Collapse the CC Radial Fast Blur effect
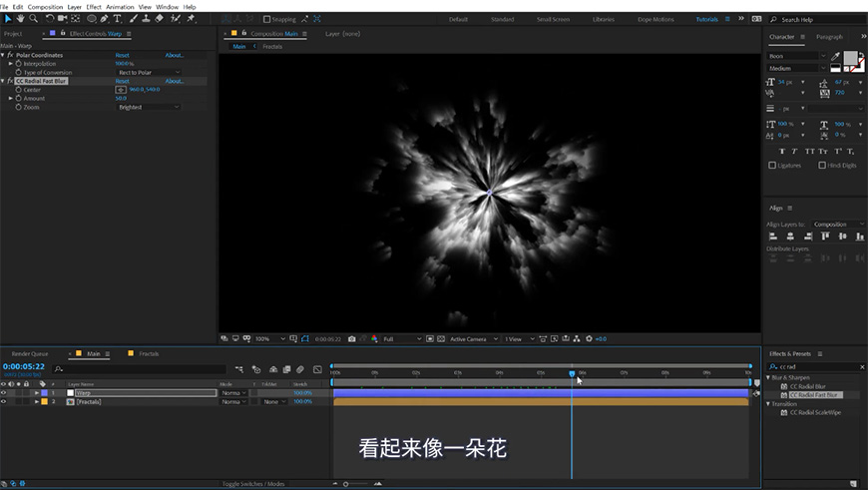868x490 pixels. coord(3,81)
